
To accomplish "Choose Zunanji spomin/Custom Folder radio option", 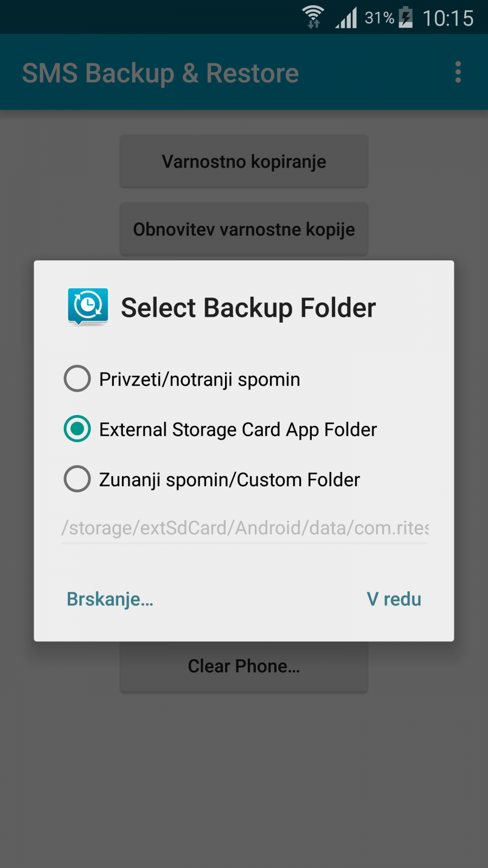I will tap(78, 479).
